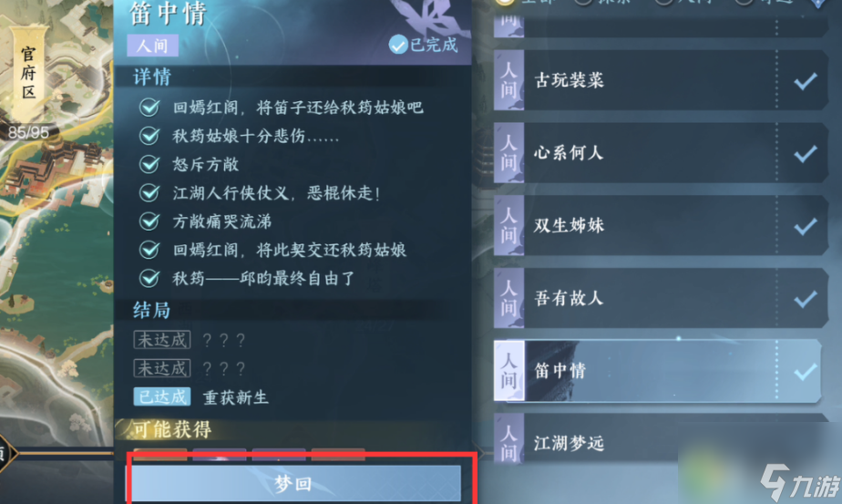Select the highlighted 笛中情 quest
This screenshot has height=504, width=842.
(658, 371)
